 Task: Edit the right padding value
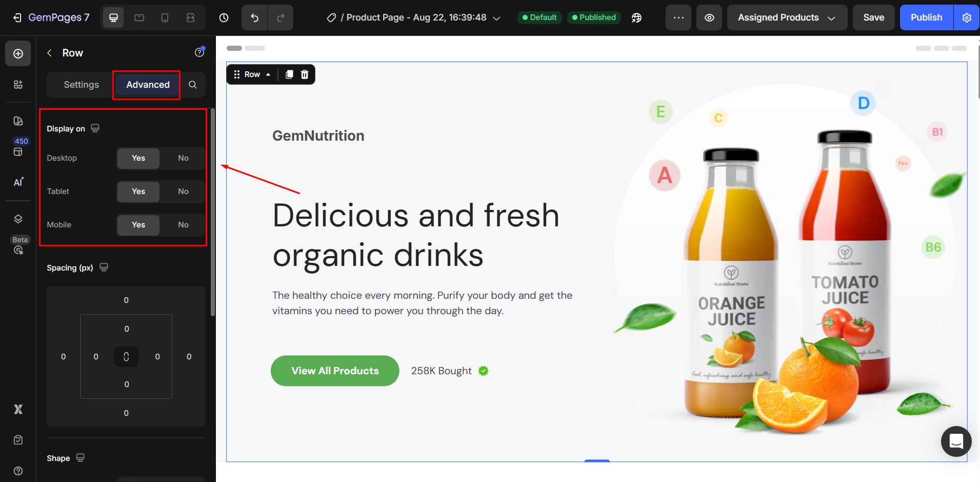pos(157,357)
